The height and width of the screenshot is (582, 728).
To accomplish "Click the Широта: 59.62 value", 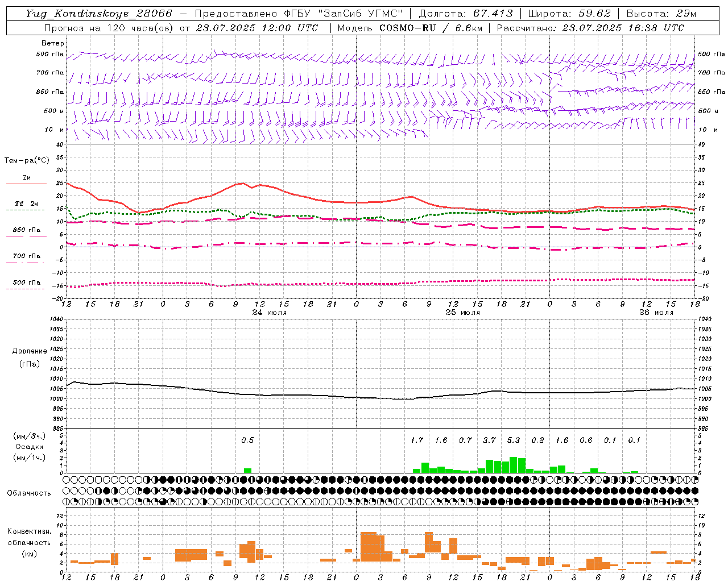I will pyautogui.click(x=569, y=14).
